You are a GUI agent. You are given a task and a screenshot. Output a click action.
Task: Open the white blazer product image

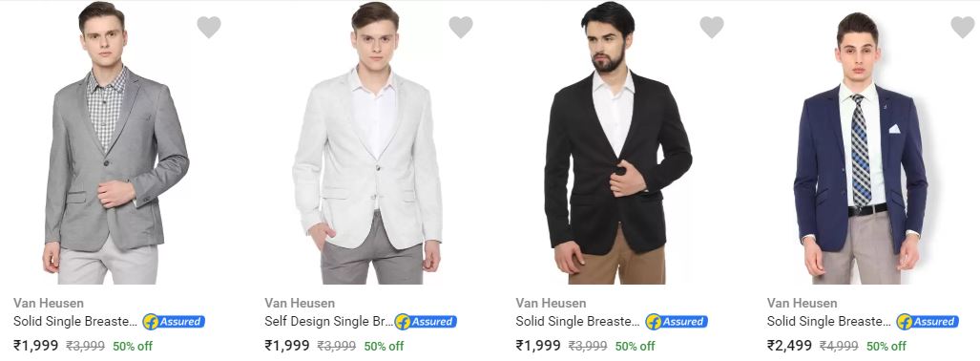click(367, 142)
